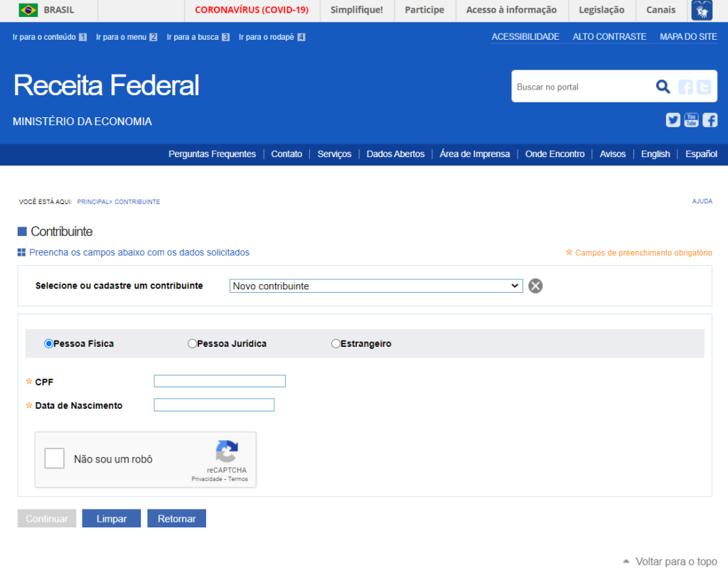
Task: Open Onde Encontro nav link
Action: coord(555,154)
